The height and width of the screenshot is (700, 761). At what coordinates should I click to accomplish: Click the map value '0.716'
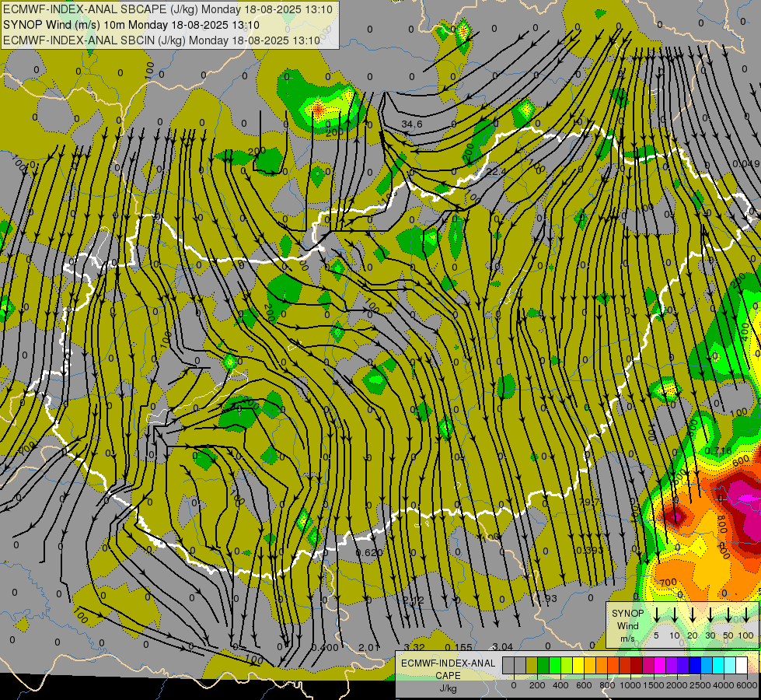717,451
